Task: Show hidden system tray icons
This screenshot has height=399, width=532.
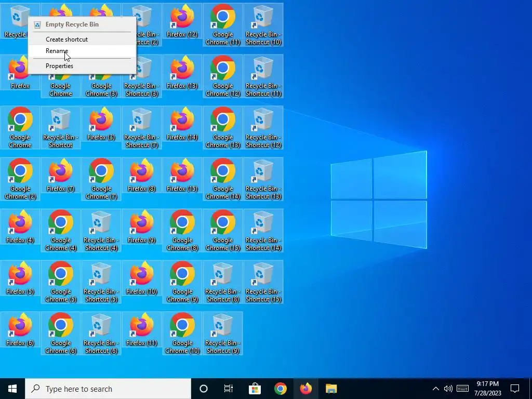Action: (436, 389)
